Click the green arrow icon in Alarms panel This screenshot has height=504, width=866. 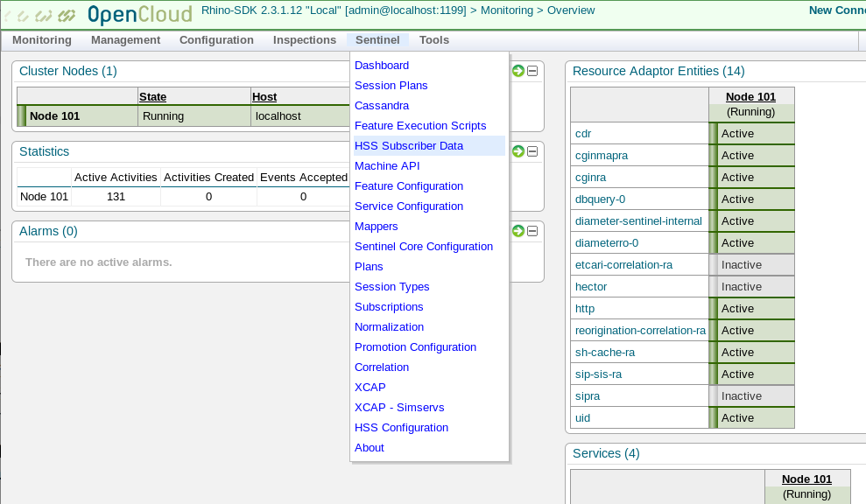(518, 231)
